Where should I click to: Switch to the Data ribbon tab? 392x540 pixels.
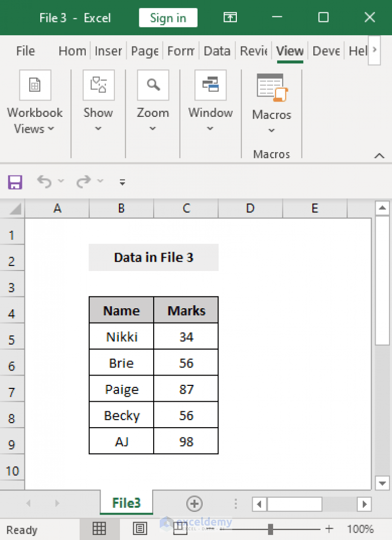(217, 51)
